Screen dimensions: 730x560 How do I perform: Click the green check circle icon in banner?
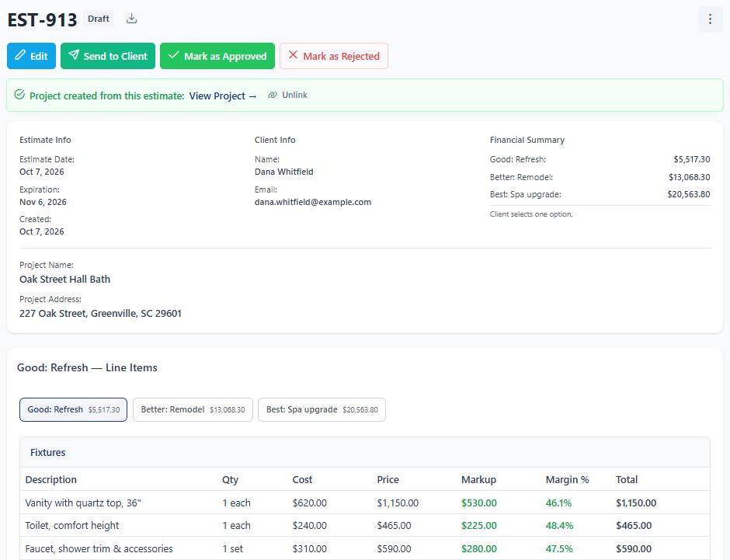coord(19,95)
